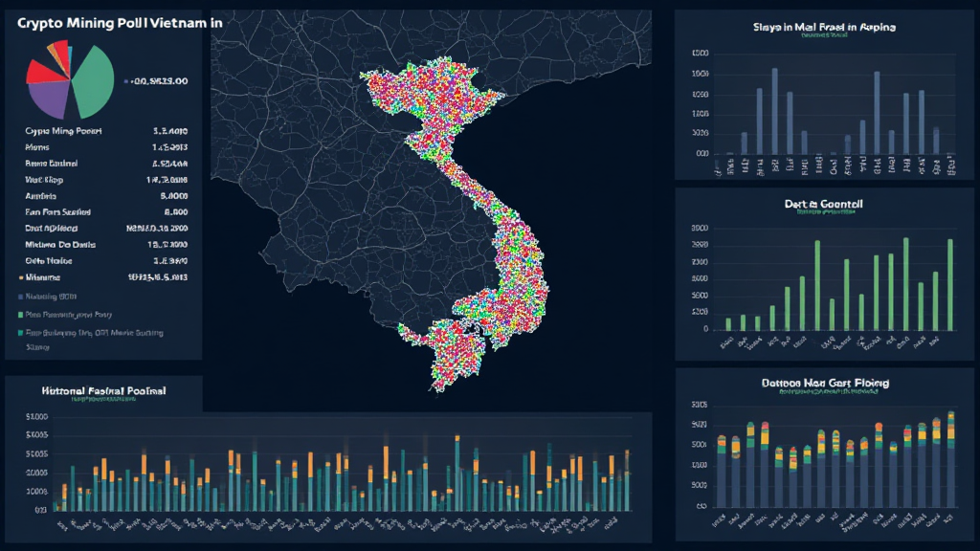This screenshot has height=551, width=980.
Task: Click the green subtitle under Hottonal Fasinal Poolmal
Action: pyautogui.click(x=103, y=400)
